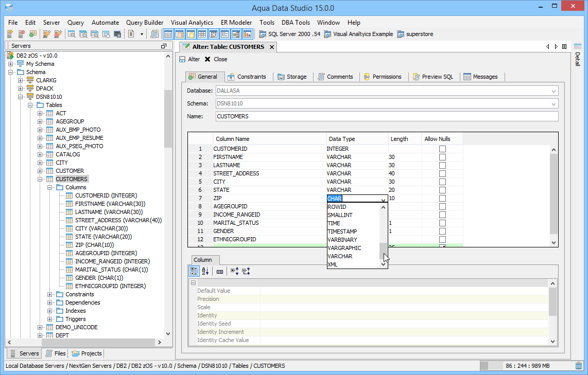Click the alphabetical A-Z sort icon
588x375 pixels.
pos(205,271)
